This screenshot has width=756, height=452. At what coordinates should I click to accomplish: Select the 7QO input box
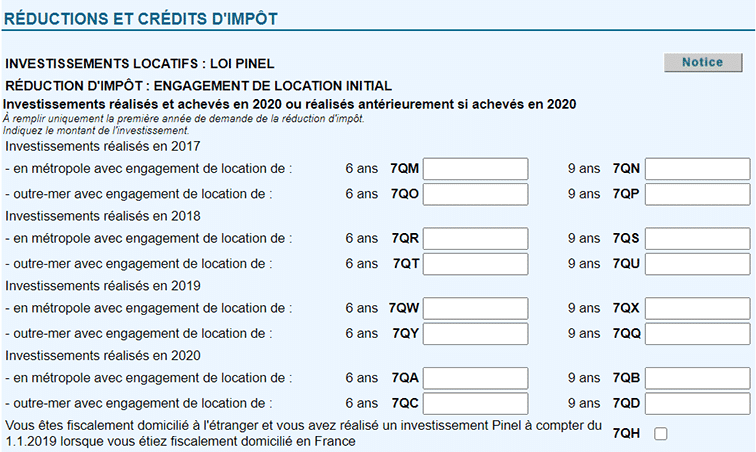(475, 193)
